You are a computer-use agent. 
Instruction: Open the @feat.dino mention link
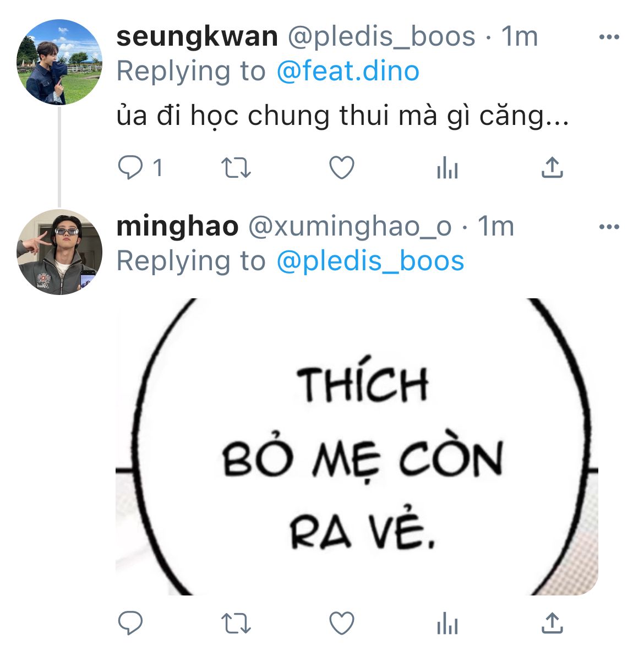pyautogui.click(x=348, y=71)
